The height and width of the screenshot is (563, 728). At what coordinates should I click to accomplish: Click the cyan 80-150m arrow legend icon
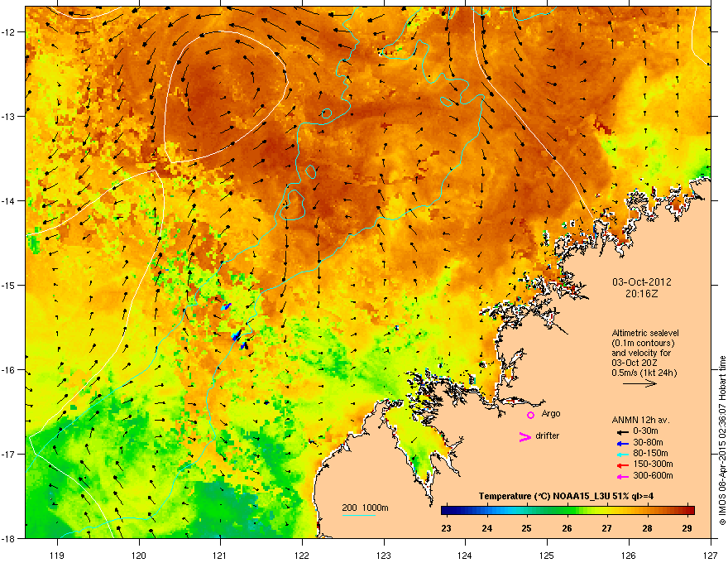click(x=622, y=454)
